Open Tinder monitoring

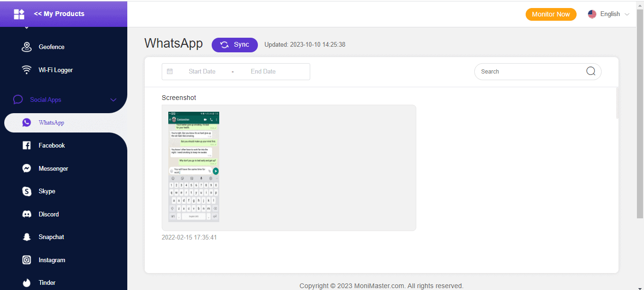click(47, 282)
